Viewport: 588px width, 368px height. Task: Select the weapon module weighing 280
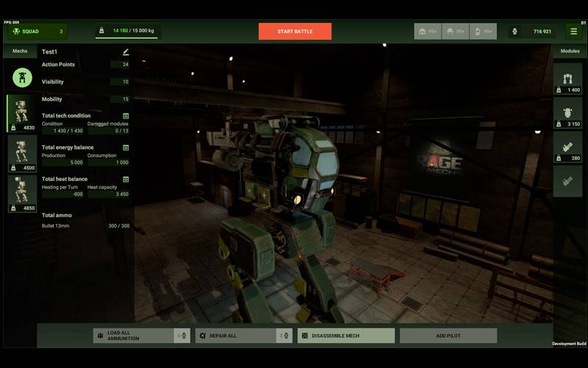click(x=567, y=146)
